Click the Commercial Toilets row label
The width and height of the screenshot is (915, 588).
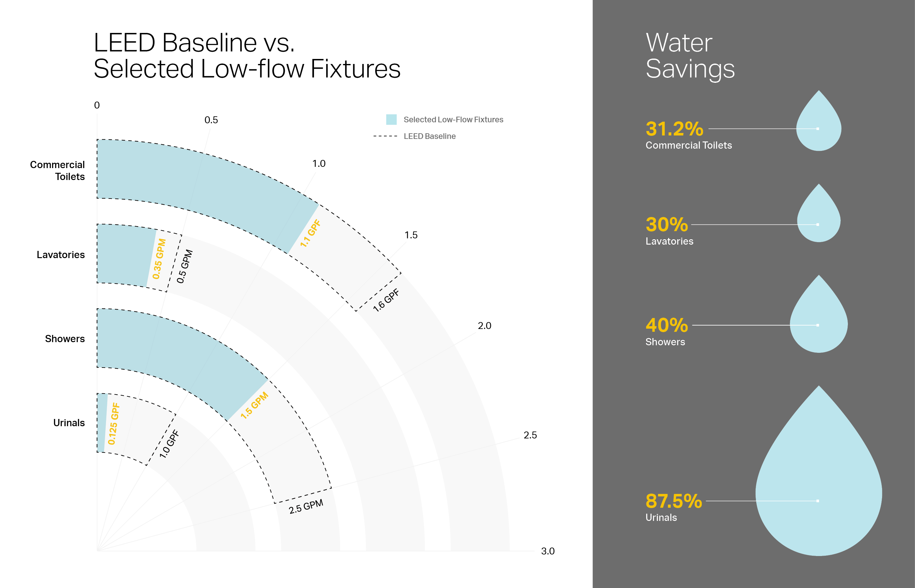[58, 170]
